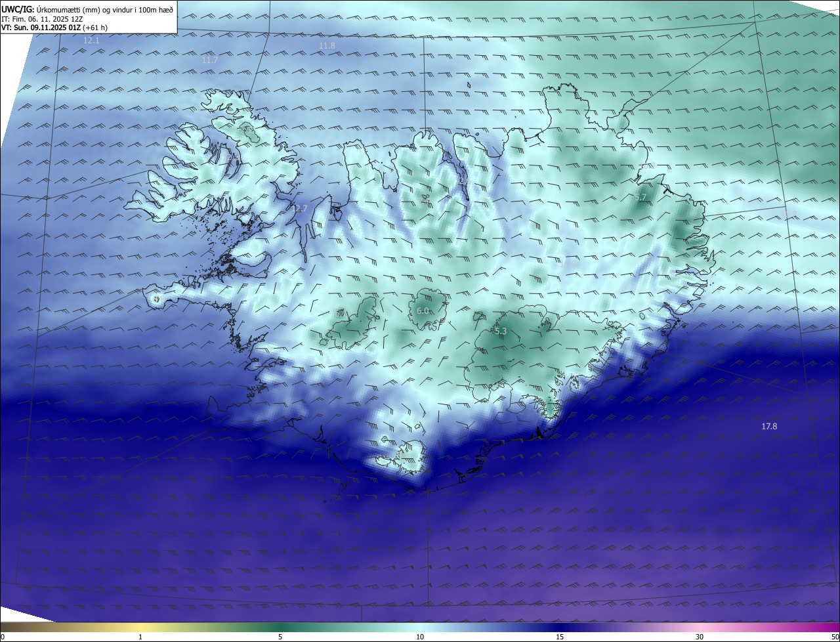The height and width of the screenshot is (642, 840).
Task: Click the colorbar tick label 10
Action: pos(420,637)
